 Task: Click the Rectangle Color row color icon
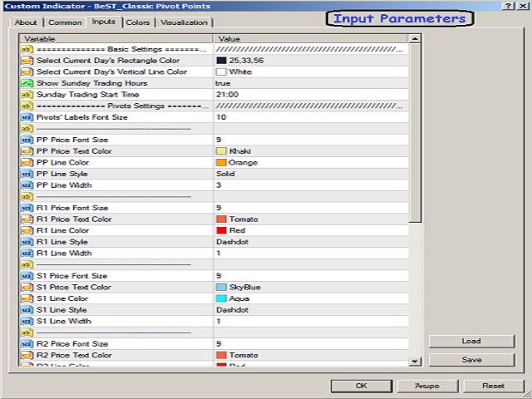pos(27,61)
